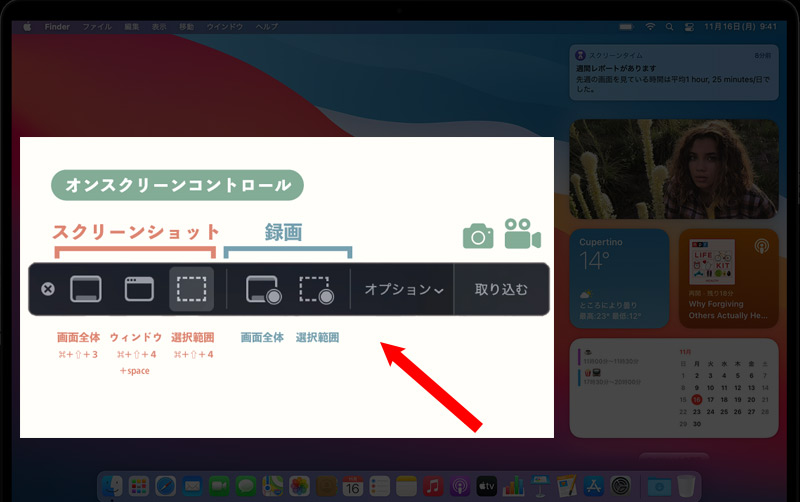
Task: Open the Downloads folder in Dock
Action: [659, 487]
